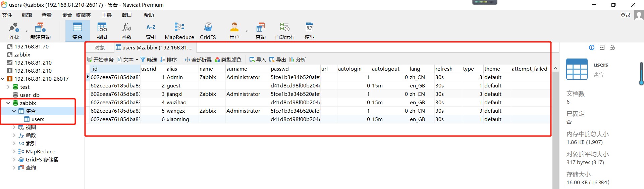Open the Automation (自动运行) toolbar icon
The image size is (644, 189).
tap(285, 31)
